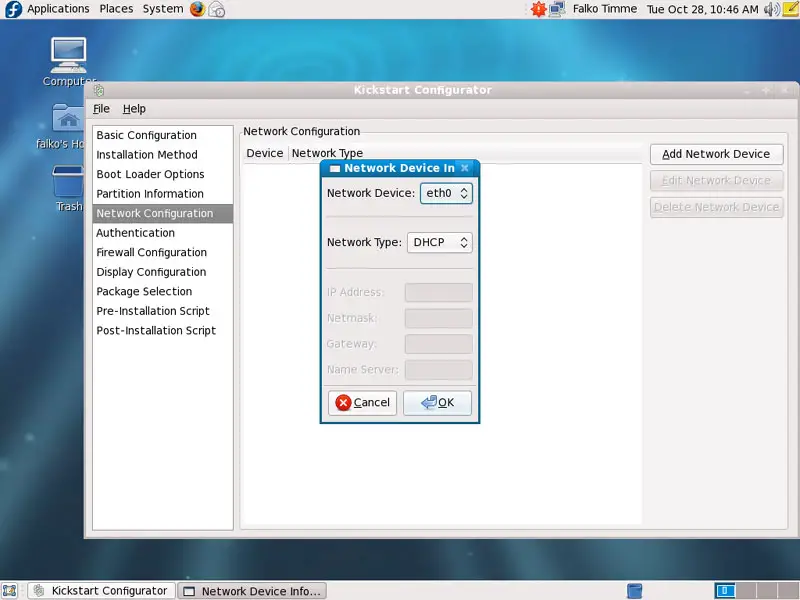Click the volume speaker icon
The image size is (800, 600).
(771, 9)
